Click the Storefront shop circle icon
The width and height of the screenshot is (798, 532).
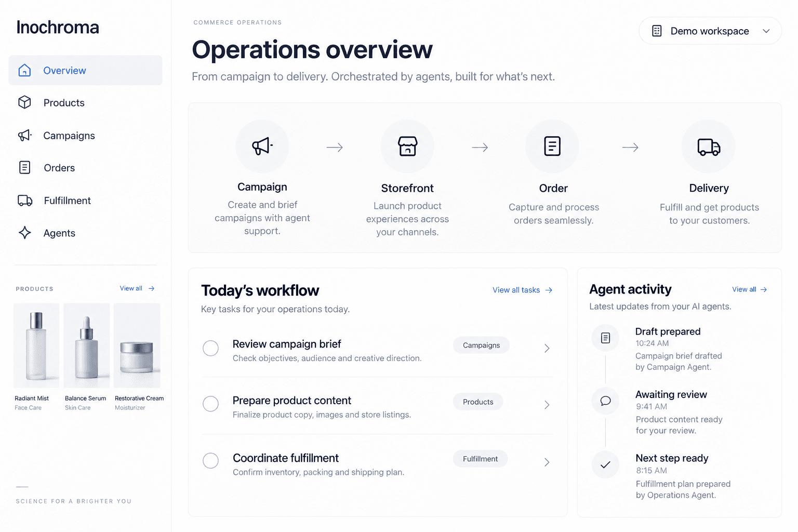coord(407,147)
